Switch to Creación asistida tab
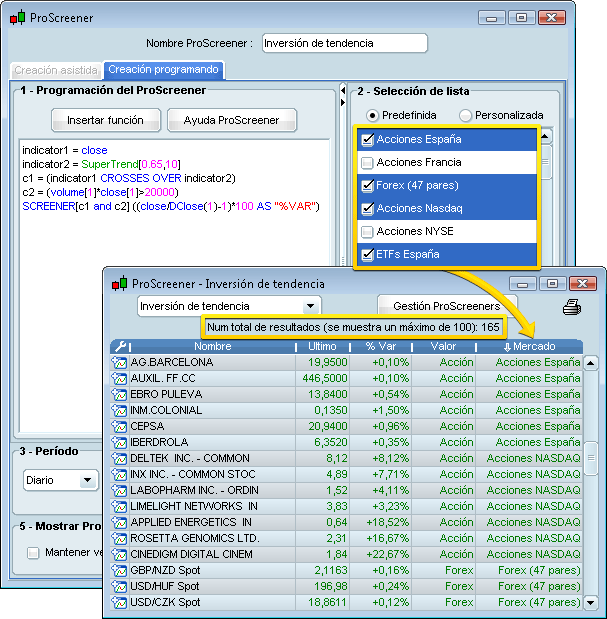 pos(56,70)
